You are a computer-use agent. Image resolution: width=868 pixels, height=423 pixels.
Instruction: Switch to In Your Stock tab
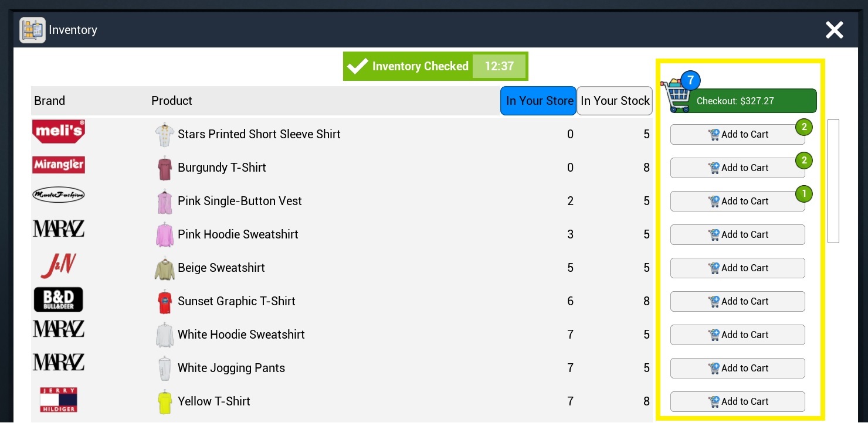[x=615, y=101]
